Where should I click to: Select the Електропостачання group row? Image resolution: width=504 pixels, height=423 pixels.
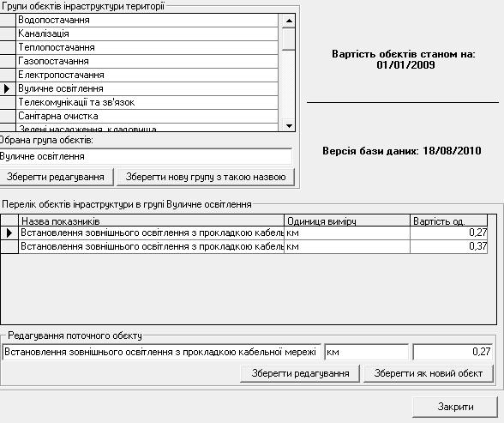coord(147,75)
